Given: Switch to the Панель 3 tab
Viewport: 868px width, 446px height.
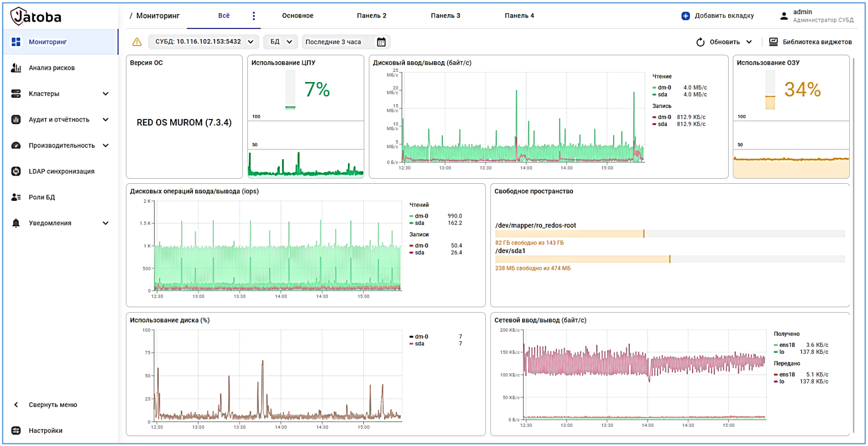Looking at the screenshot, I should pos(445,16).
